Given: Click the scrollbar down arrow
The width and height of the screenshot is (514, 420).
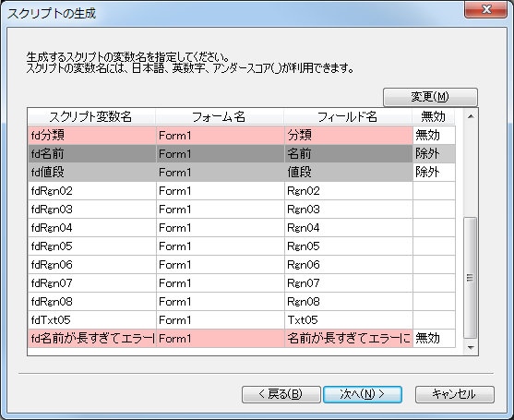Looking at the screenshot, I should 471,348.
